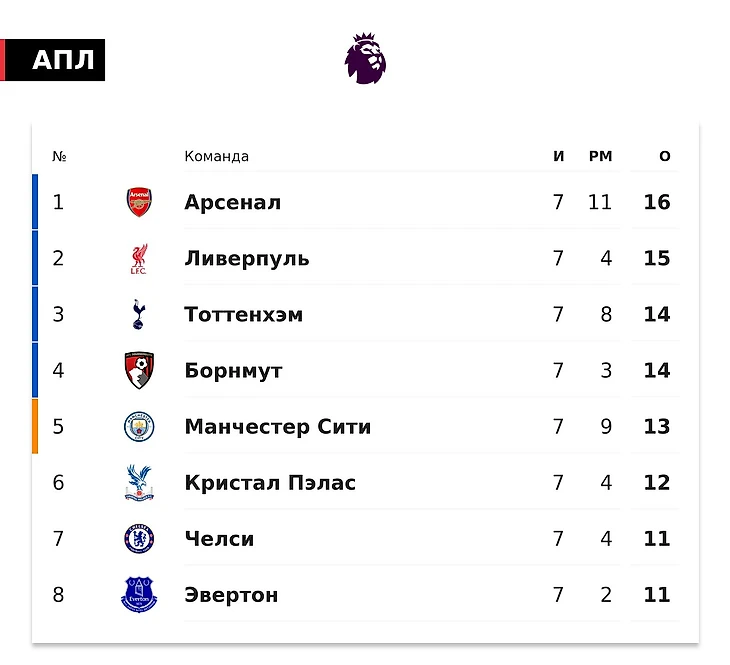Sort by the О points column header
Screen dimensions: 730x665
click(665, 157)
